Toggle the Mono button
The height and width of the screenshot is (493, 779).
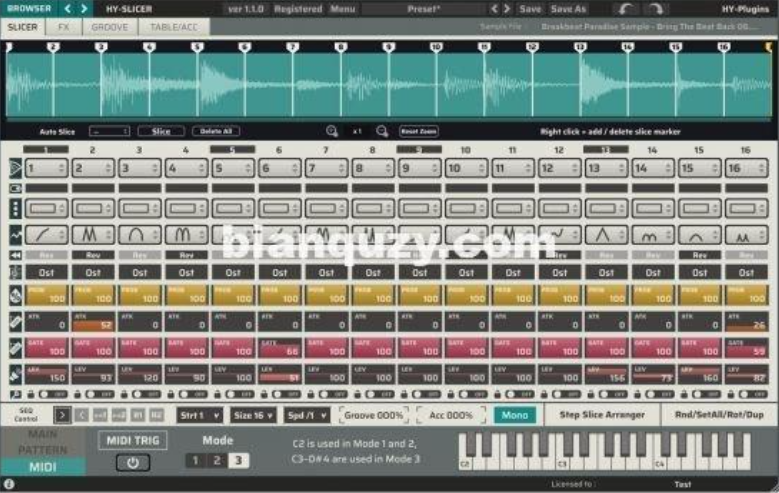tap(514, 415)
